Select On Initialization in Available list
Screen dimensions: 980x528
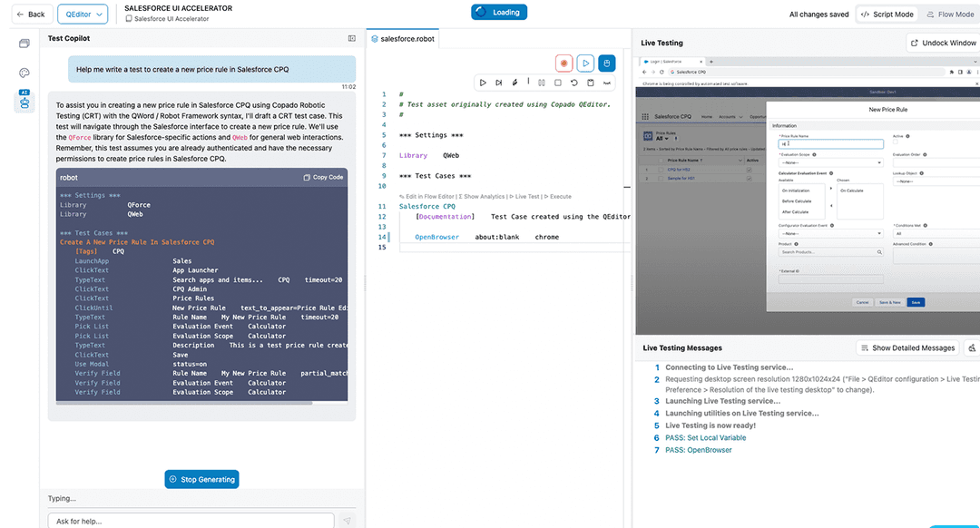795,191
